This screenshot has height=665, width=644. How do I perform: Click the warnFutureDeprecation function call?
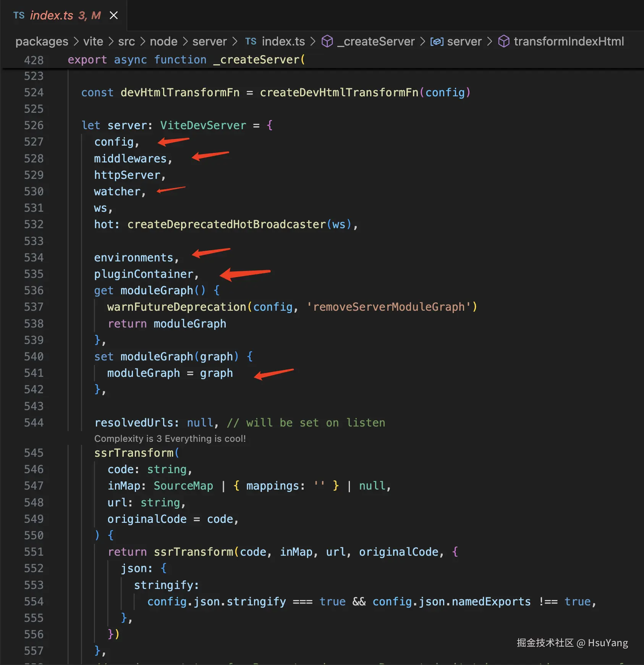[177, 307]
